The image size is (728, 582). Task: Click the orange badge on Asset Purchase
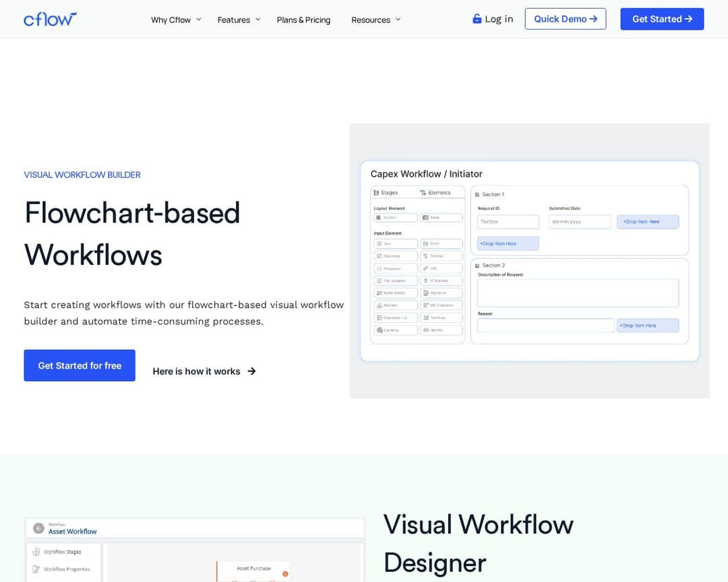click(286, 574)
